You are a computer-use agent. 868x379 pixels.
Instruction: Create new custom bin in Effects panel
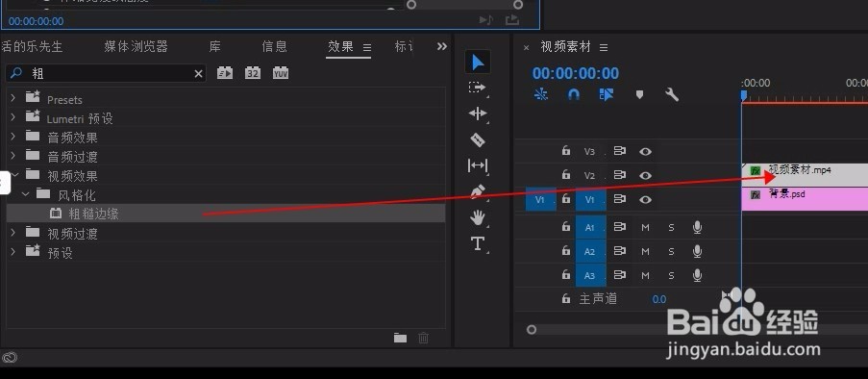pos(400,338)
